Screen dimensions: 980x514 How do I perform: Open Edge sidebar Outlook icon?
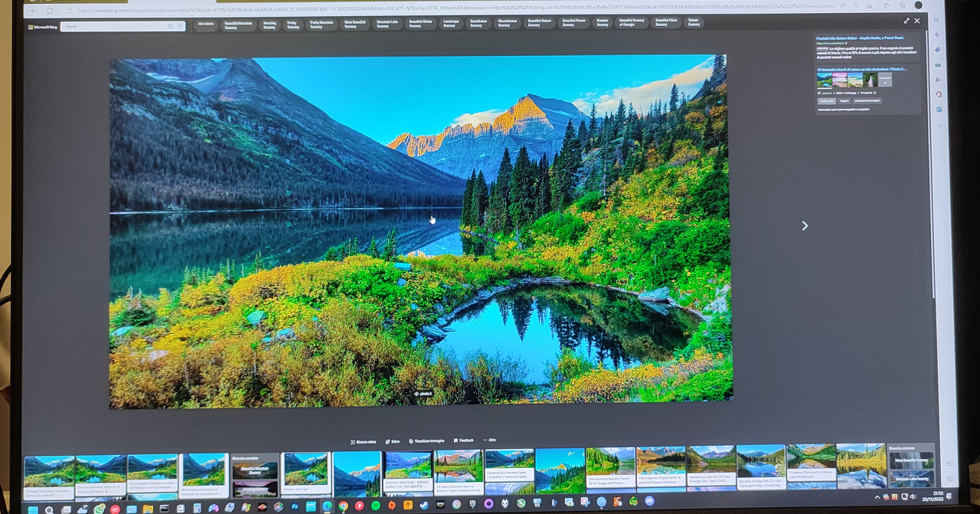939,109
